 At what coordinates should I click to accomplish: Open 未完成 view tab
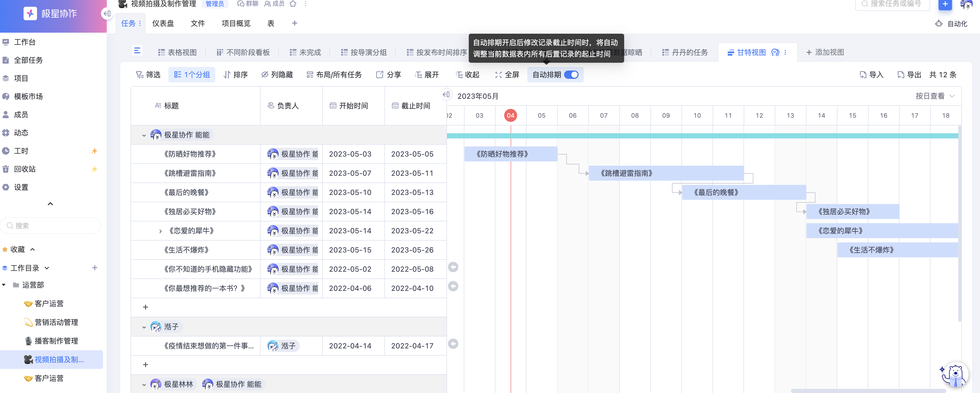point(305,52)
